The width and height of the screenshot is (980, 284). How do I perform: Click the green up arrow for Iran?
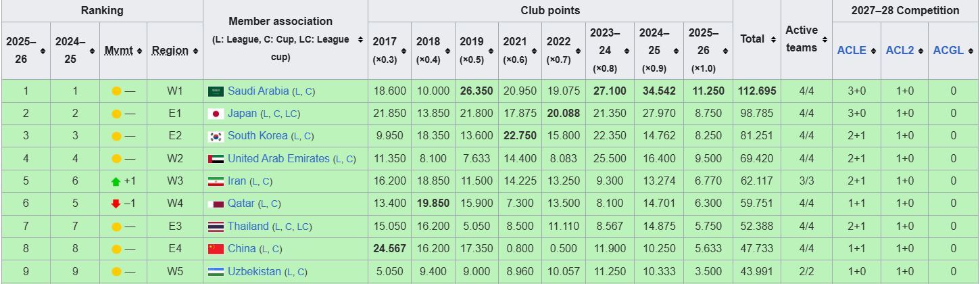(116, 181)
